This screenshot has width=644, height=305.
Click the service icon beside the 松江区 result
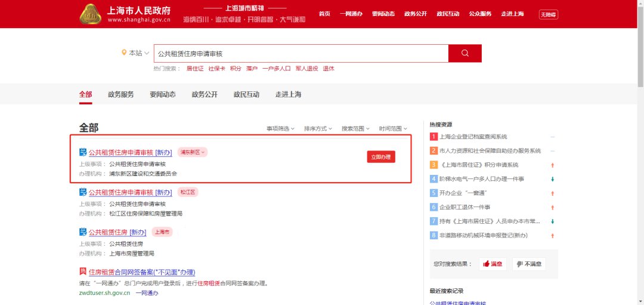click(x=83, y=192)
